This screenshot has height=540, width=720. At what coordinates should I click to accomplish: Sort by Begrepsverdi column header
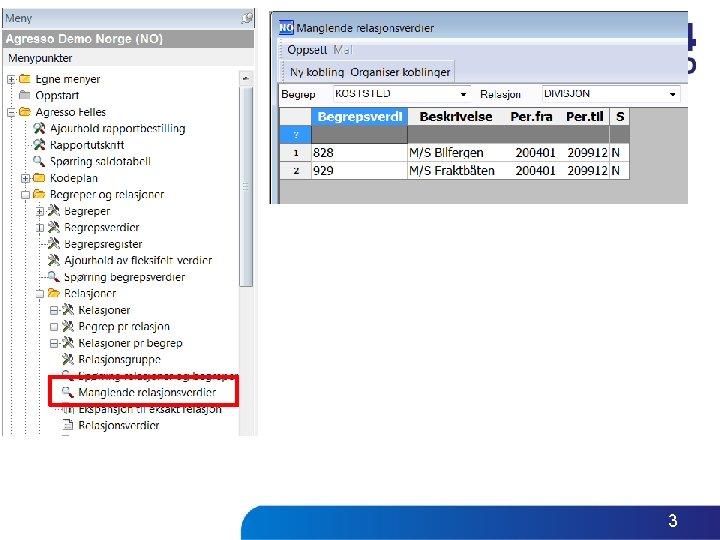(360, 117)
